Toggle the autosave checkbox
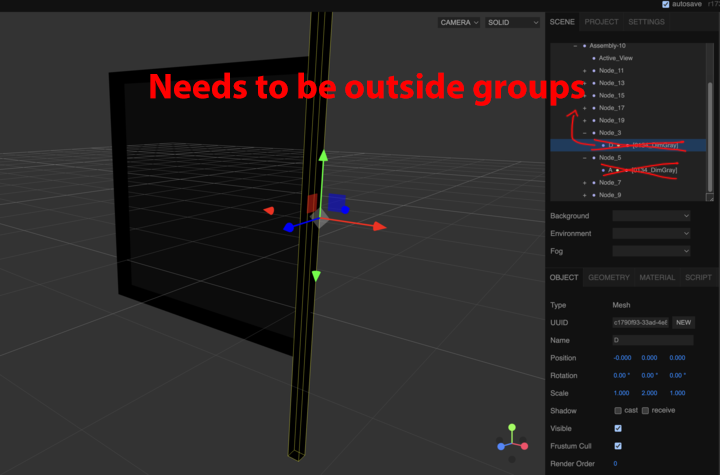720x475 pixels. pos(667,5)
